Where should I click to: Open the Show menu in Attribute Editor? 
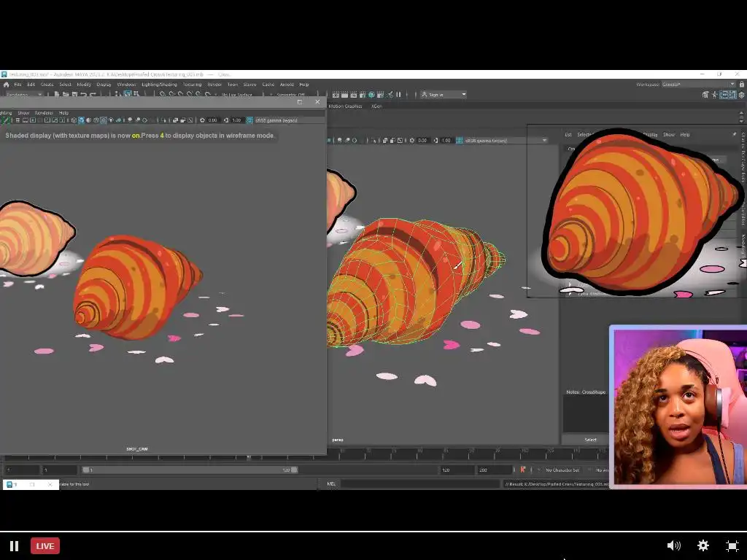(669, 135)
